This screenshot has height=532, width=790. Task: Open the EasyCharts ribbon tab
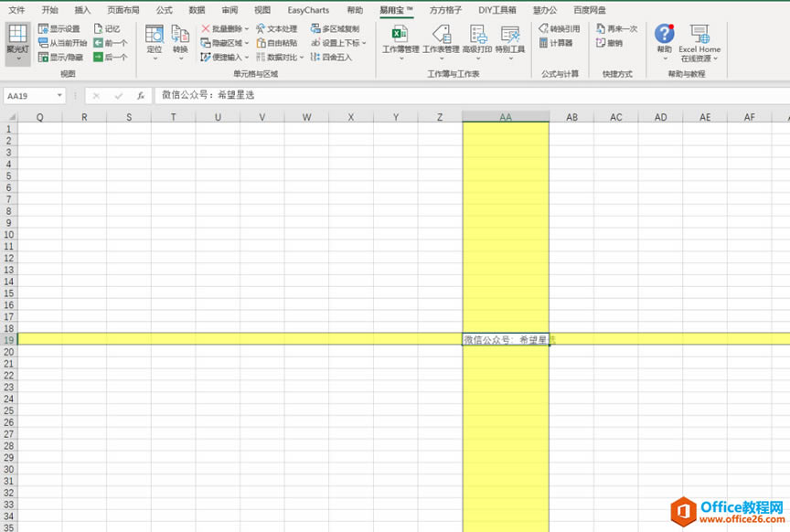(308, 10)
